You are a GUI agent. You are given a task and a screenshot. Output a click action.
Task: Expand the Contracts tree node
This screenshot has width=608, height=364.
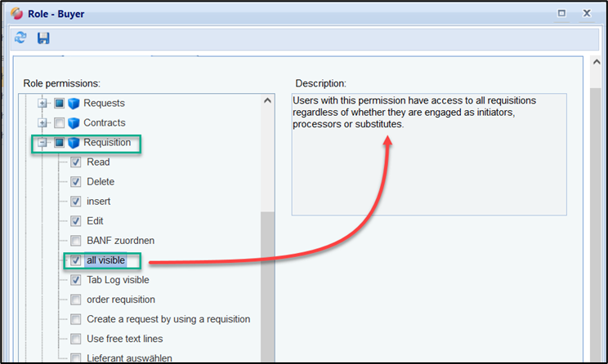42,123
